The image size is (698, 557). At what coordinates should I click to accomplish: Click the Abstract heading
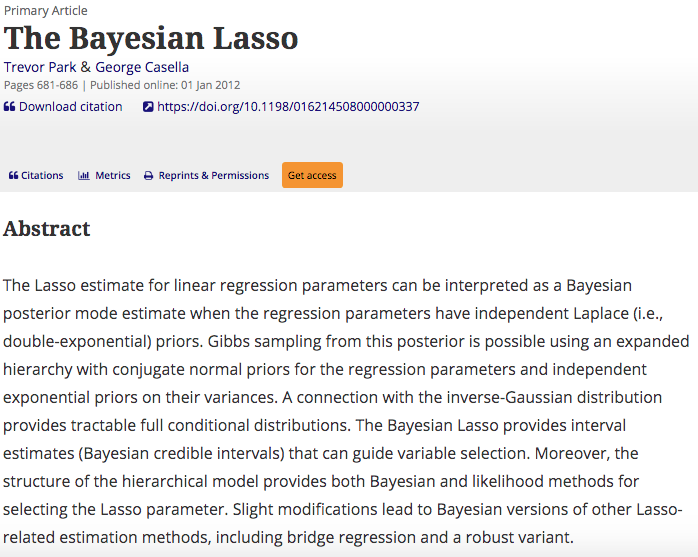[x=47, y=229]
